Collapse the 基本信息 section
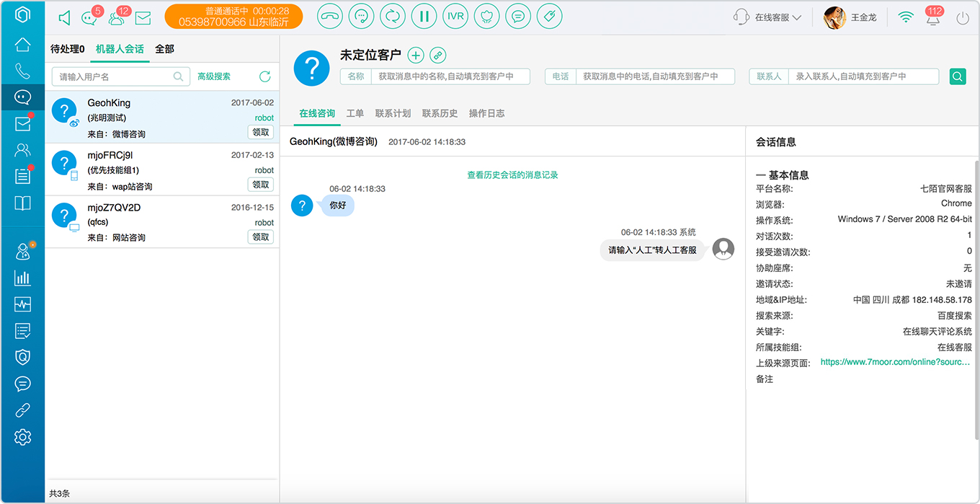The image size is (980, 504). point(783,174)
